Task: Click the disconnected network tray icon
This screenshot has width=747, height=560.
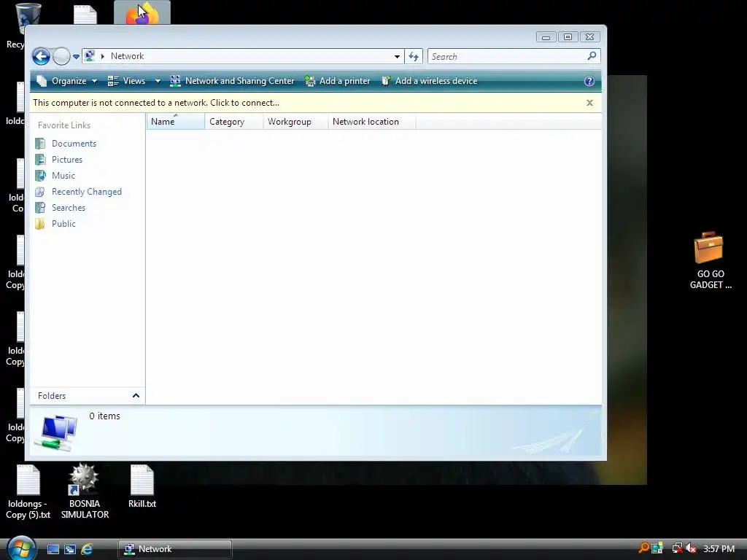Action: [x=677, y=548]
